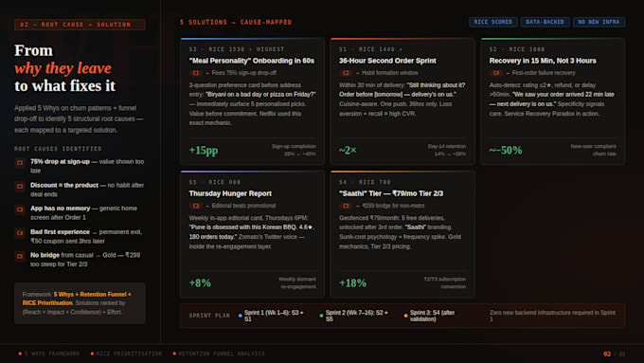Click 'Weekly dormant re-engagement' caption

(297, 282)
